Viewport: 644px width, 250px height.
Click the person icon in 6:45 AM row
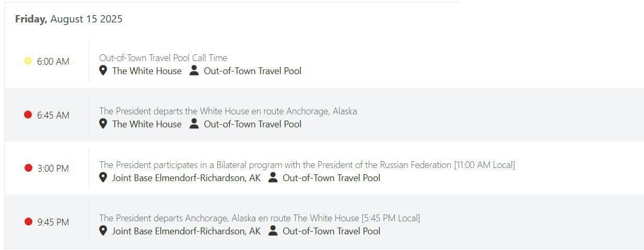point(194,124)
